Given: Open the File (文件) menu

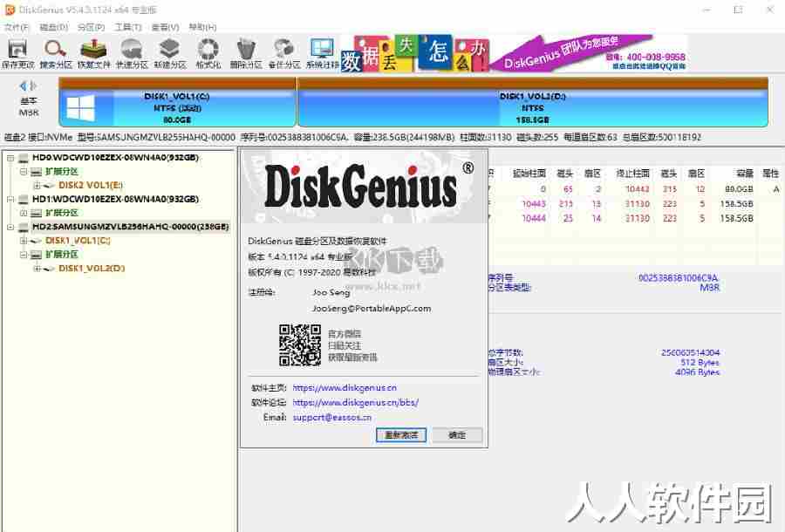Looking at the screenshot, I should click(x=16, y=27).
